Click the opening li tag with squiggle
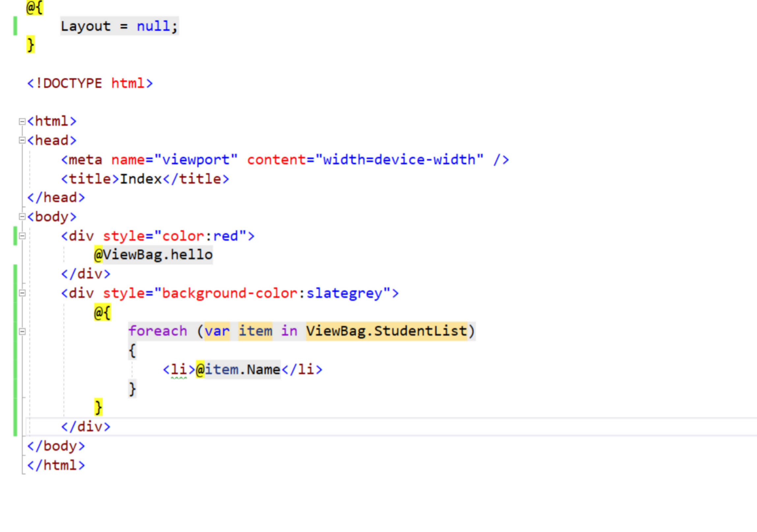757x532 pixels. (179, 370)
